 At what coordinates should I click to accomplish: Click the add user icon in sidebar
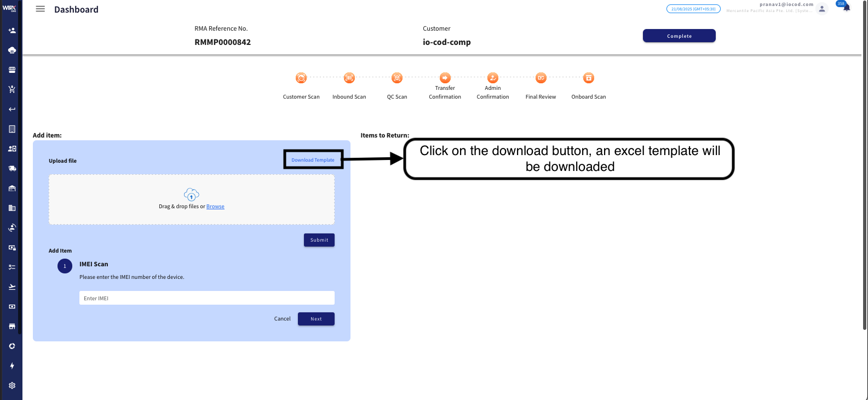12,31
